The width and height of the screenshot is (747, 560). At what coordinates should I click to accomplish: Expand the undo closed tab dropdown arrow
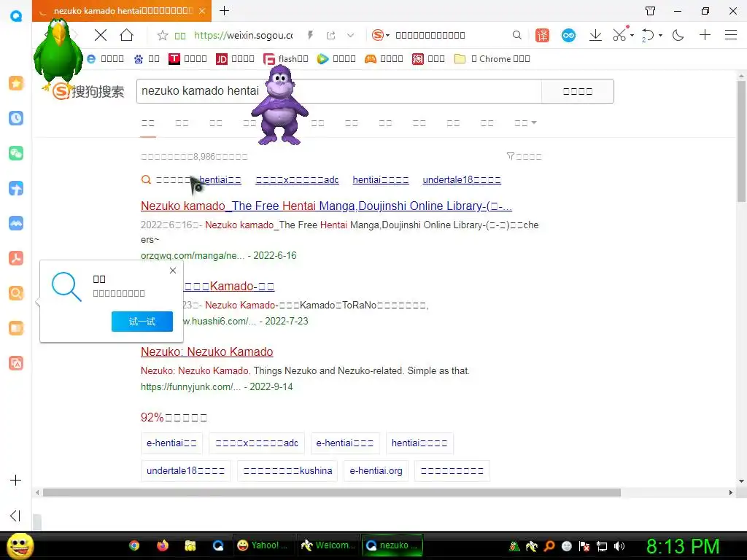coord(660,35)
